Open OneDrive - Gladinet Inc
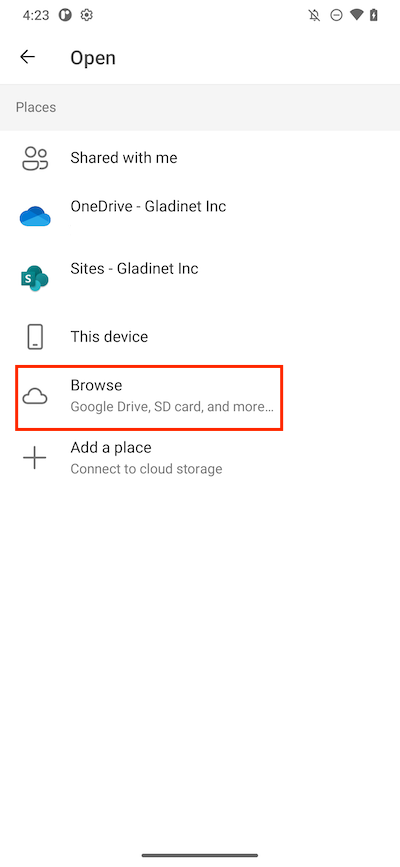 200,216
